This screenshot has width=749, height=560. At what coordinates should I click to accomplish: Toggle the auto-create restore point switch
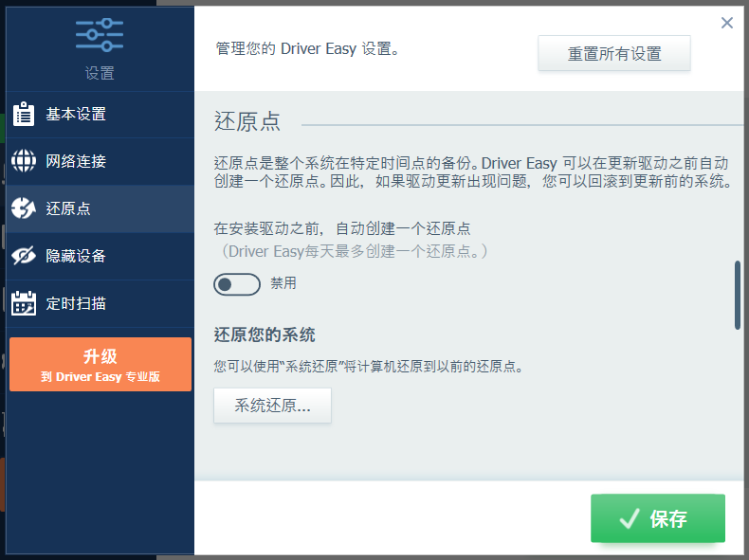237,284
